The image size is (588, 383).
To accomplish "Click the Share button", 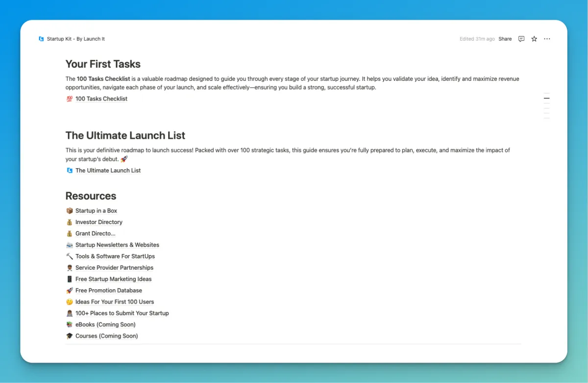I will (x=505, y=39).
